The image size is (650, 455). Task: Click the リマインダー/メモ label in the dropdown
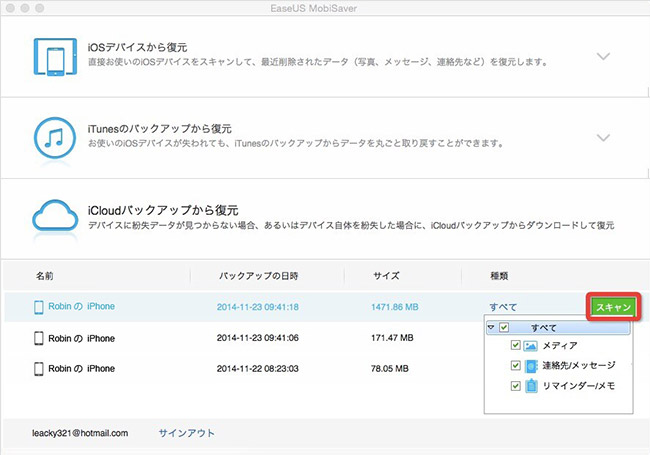(579, 386)
